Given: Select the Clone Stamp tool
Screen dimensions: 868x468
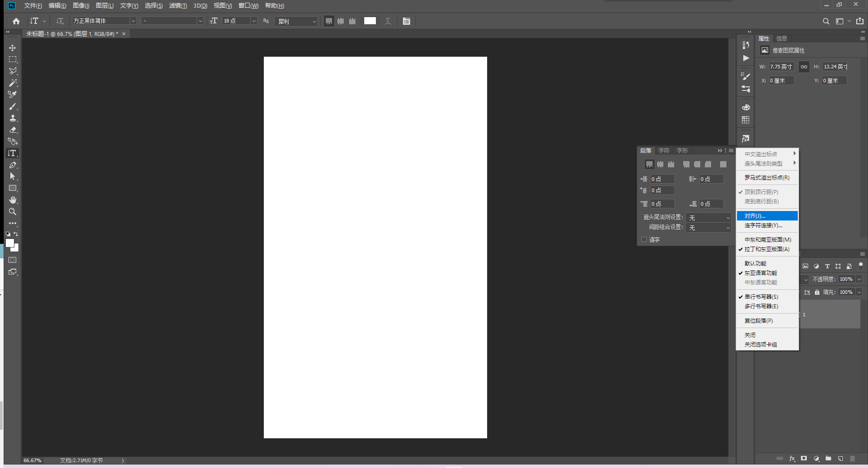Looking at the screenshot, I should coord(13,118).
